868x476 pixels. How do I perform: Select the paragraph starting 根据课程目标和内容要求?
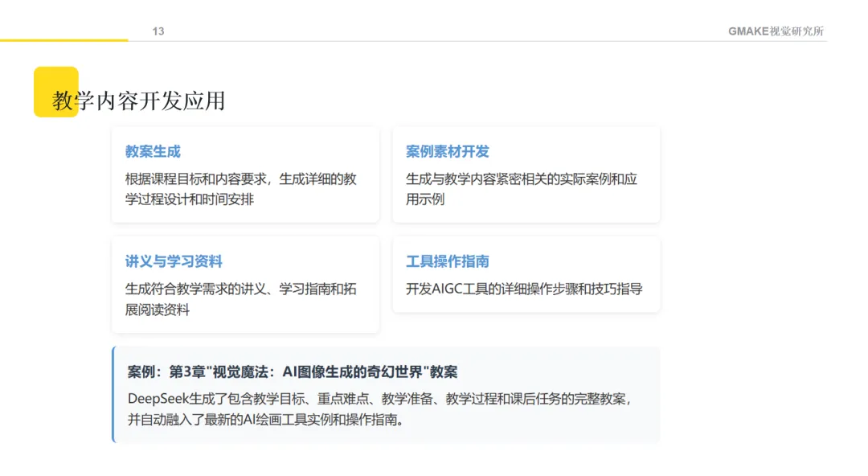tap(241, 189)
